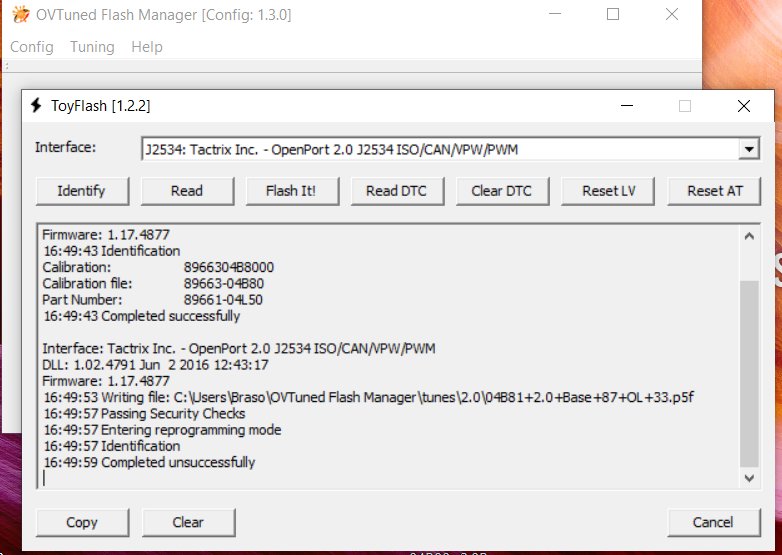Open the Help menu
782x555 pixels.
[147, 47]
